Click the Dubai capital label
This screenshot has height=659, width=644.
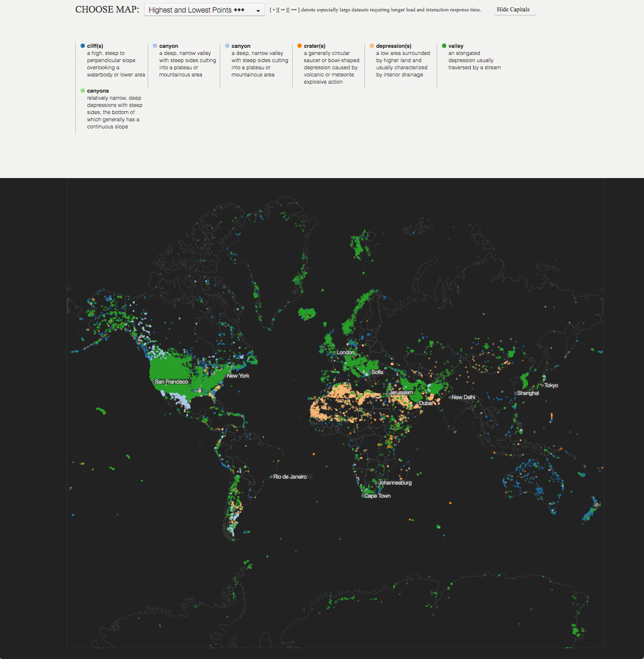pyautogui.click(x=425, y=403)
